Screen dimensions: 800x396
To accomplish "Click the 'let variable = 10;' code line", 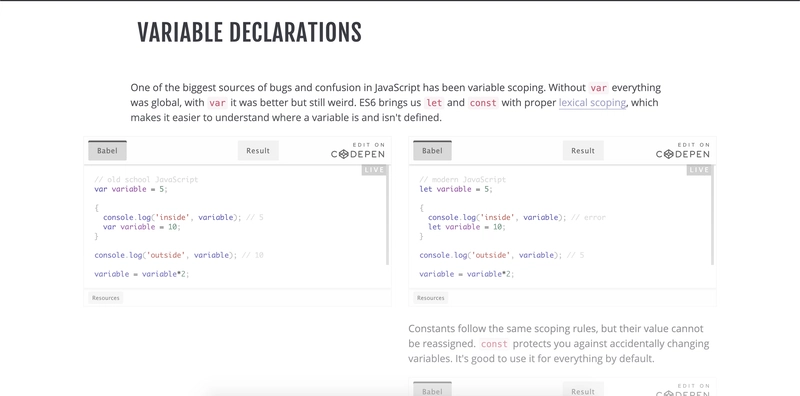I will click(467, 227).
